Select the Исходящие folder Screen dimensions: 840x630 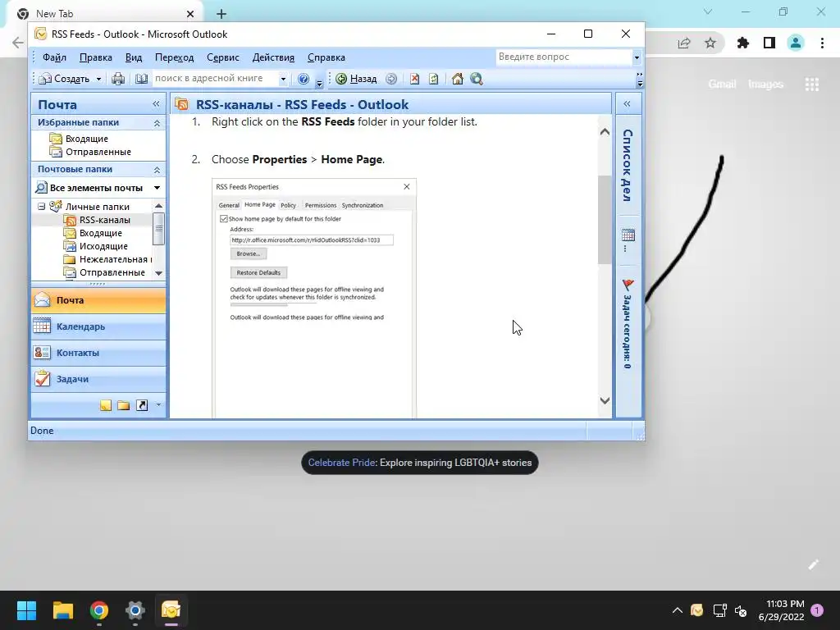click(103, 246)
